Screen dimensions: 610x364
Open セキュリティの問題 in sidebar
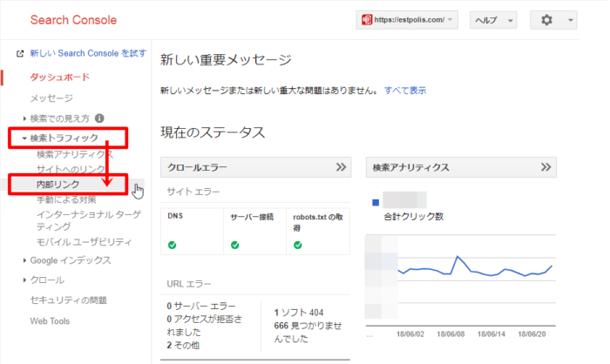pos(69,300)
